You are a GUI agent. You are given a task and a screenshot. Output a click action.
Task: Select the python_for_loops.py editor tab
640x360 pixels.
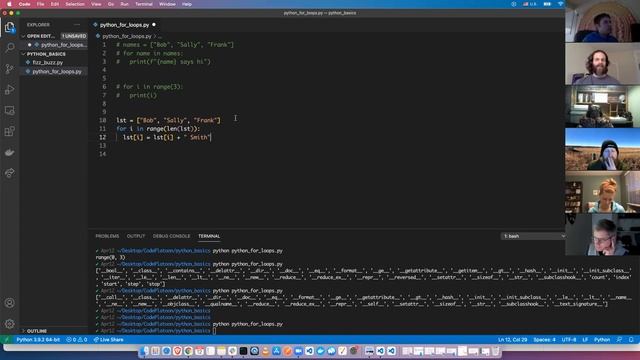click(124, 25)
